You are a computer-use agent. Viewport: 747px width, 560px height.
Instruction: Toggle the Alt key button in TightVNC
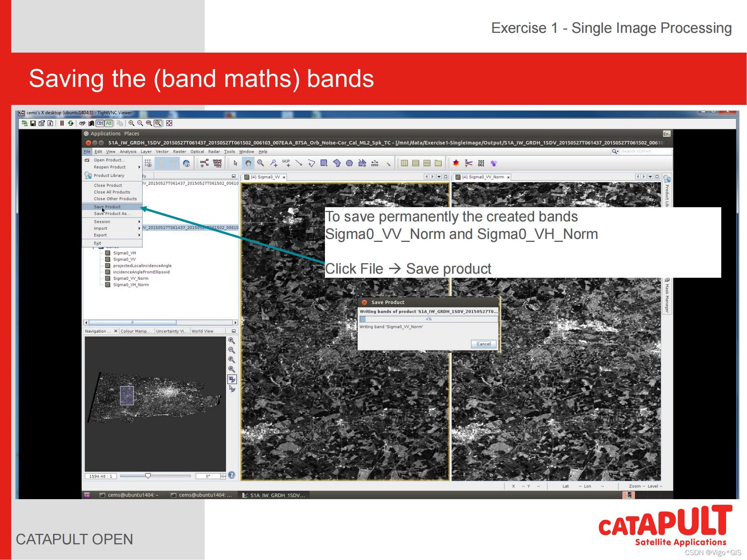coord(109,123)
